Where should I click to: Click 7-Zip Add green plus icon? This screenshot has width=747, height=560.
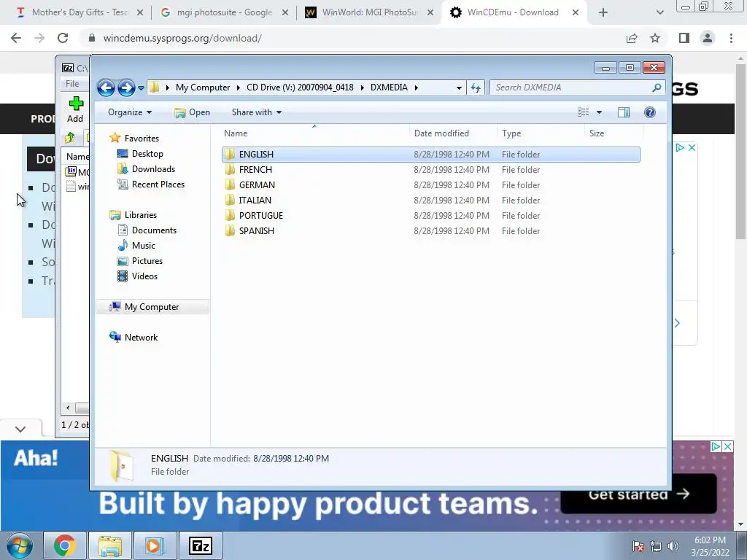[x=76, y=104]
